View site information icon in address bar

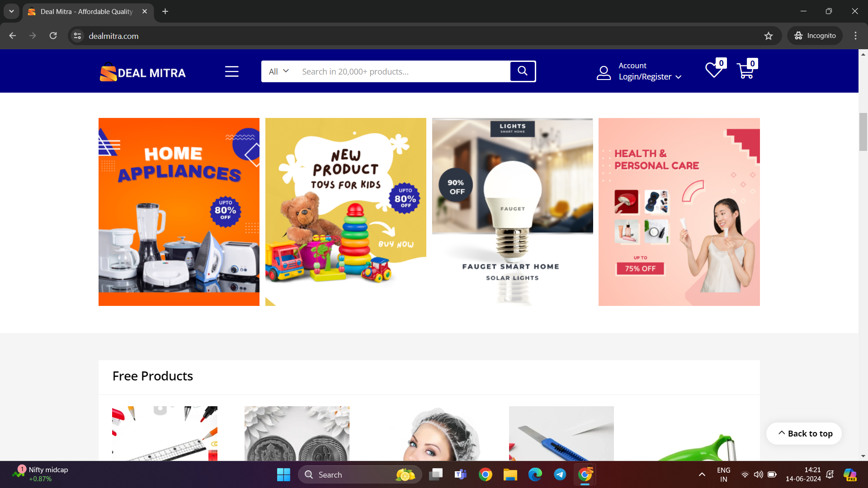click(78, 36)
